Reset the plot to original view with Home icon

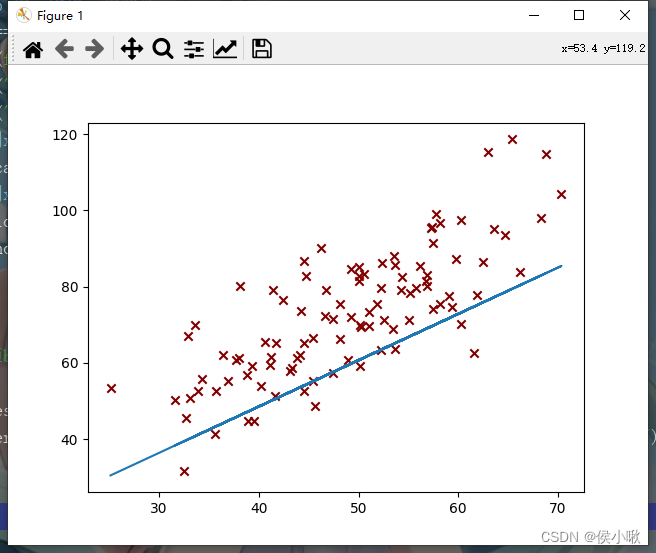(33, 49)
